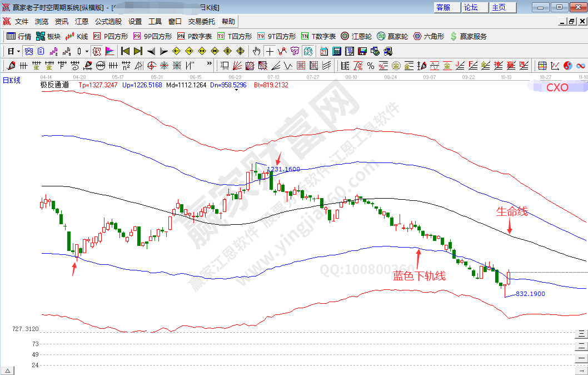This screenshot has width=588, height=375.
Task: Open the 公式选股 menu
Action: [x=108, y=22]
